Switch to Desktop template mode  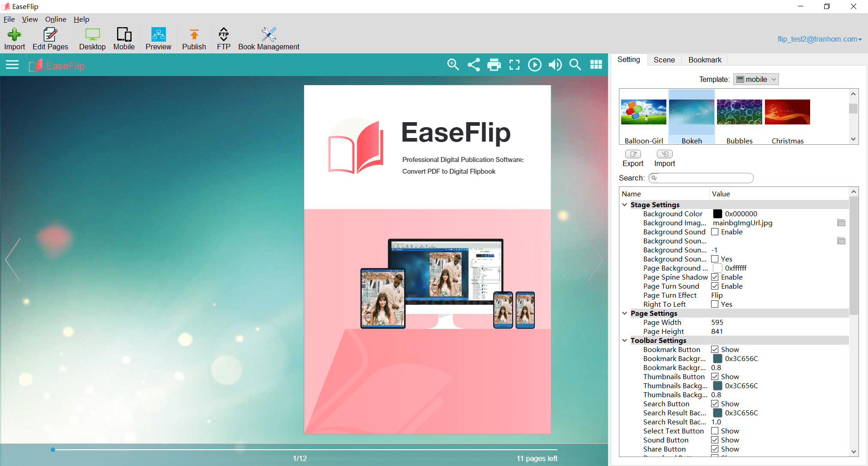tap(92, 38)
